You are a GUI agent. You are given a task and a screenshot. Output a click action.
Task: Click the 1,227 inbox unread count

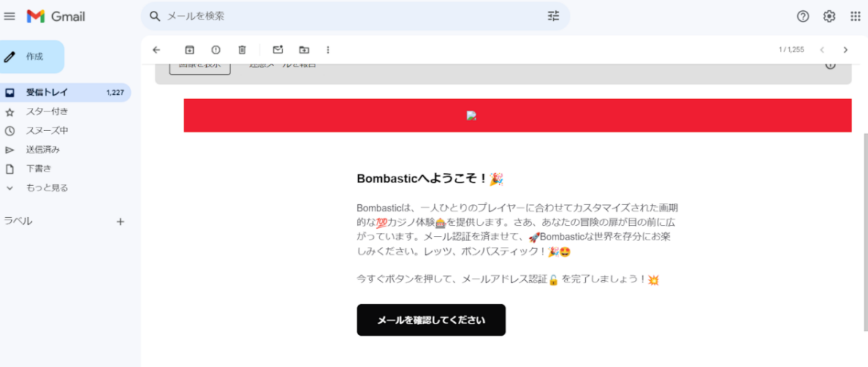[x=115, y=93]
